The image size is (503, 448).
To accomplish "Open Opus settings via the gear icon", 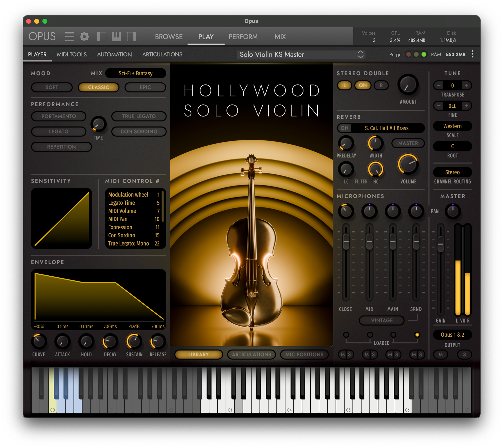I will pos(84,36).
